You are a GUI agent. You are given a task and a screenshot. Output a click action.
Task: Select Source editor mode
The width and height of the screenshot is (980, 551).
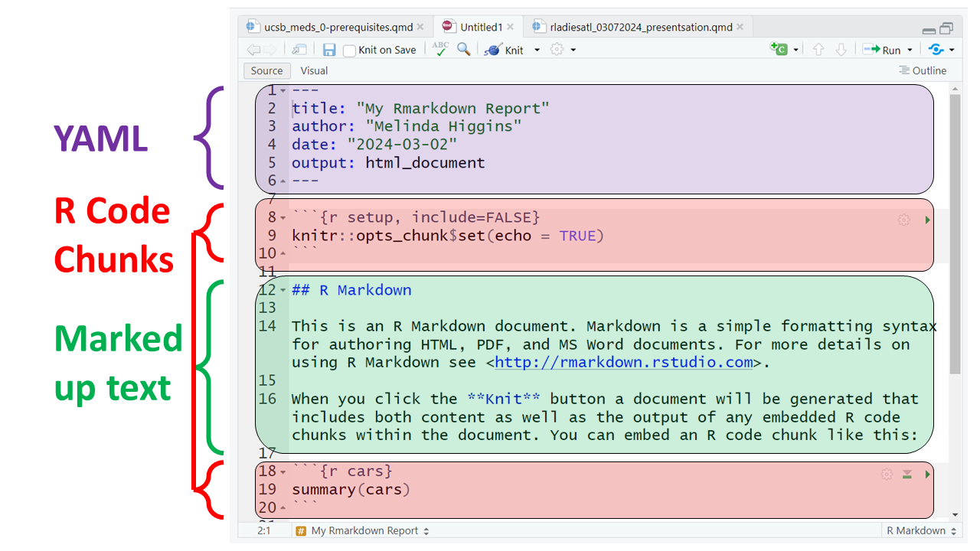point(266,70)
